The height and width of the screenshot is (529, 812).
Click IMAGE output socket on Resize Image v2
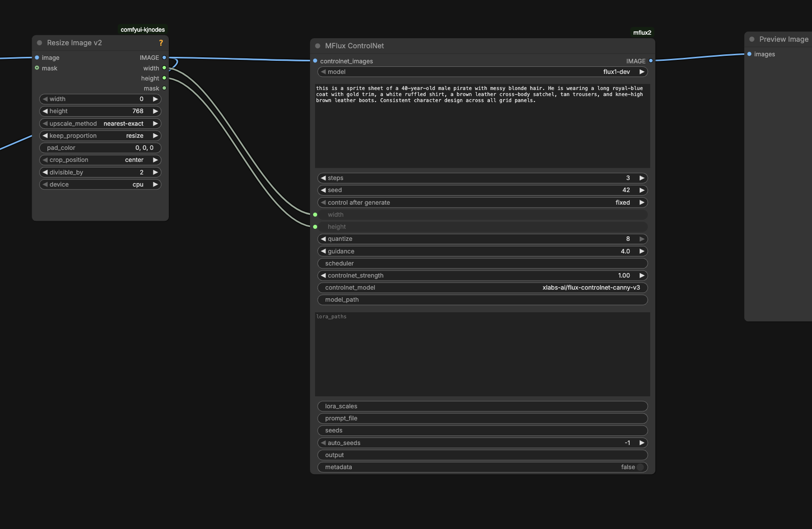[164, 58]
